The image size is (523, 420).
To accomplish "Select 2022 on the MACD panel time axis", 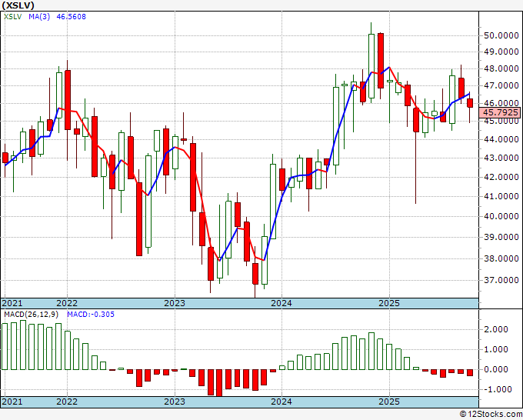I will (x=67, y=402).
